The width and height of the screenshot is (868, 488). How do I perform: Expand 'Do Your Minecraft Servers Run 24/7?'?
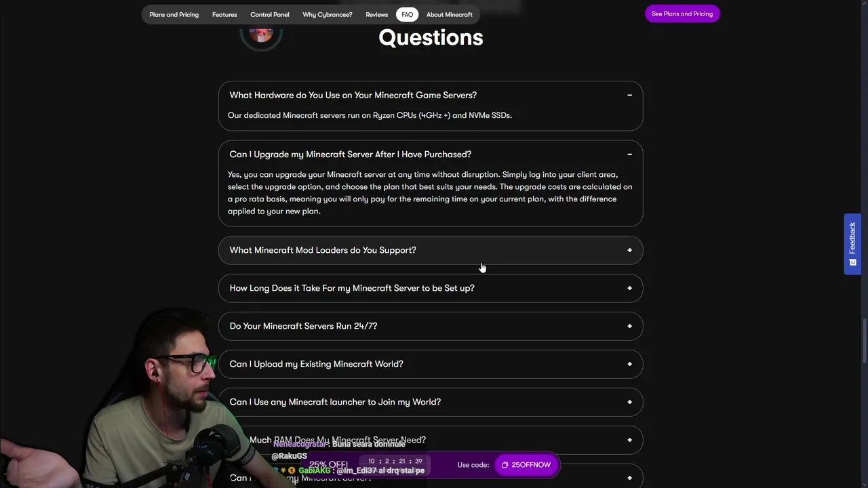pos(431,326)
